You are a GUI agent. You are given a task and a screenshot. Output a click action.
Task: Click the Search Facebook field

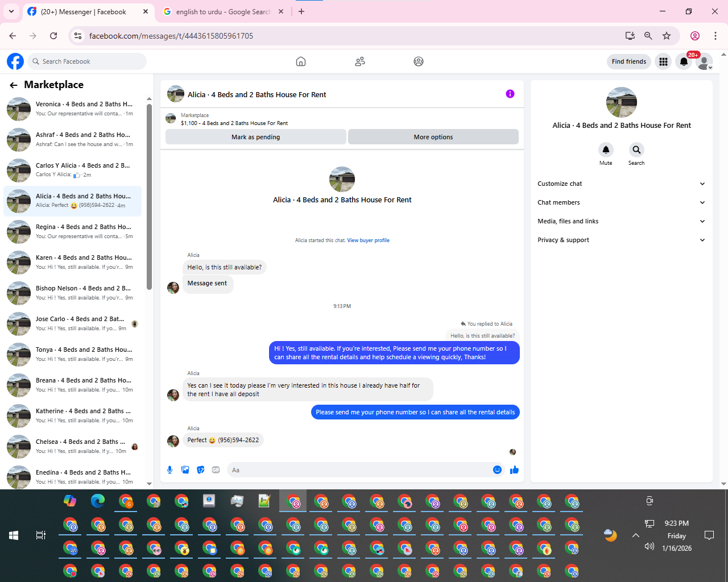click(87, 61)
